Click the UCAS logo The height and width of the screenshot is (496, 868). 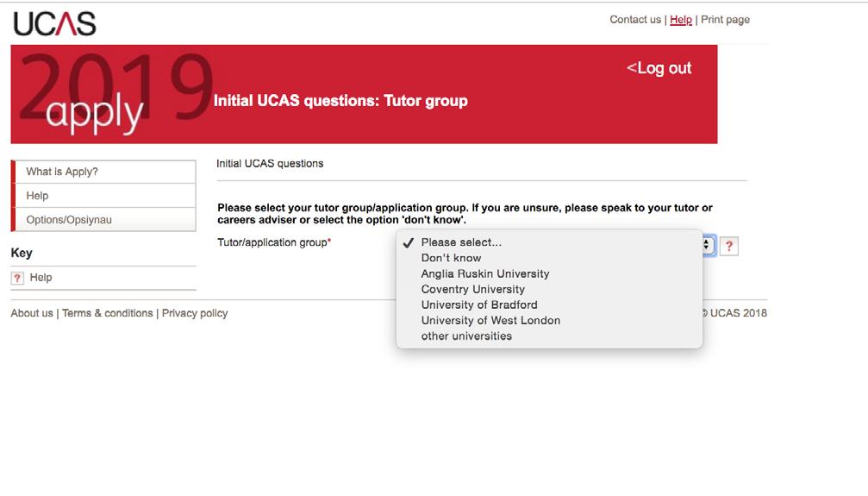click(x=55, y=24)
